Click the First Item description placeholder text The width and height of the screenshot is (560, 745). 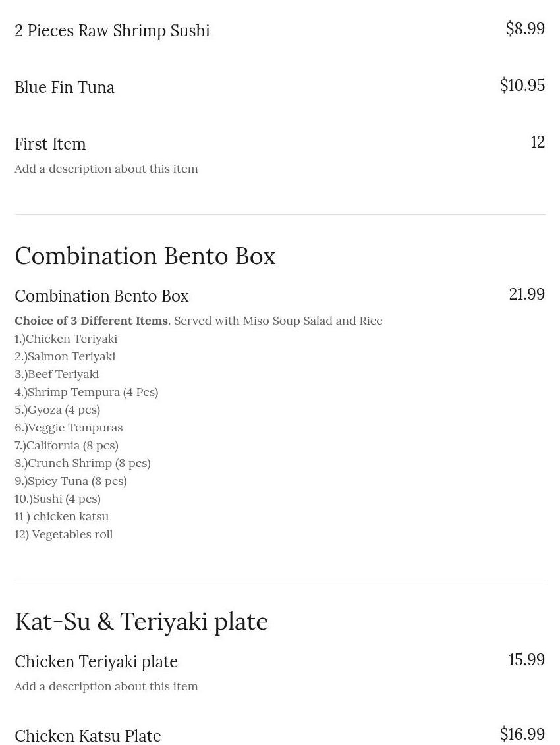[x=106, y=169]
